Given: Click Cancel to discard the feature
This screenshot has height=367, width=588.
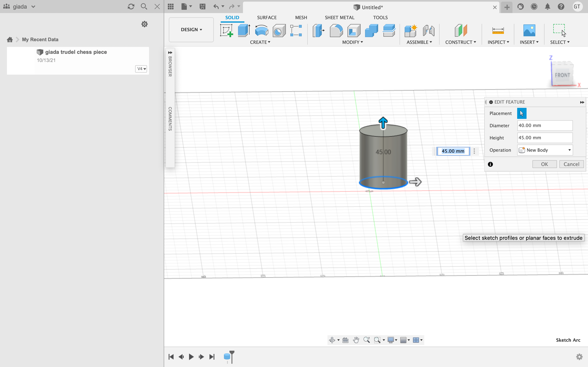Looking at the screenshot, I should coord(571,164).
